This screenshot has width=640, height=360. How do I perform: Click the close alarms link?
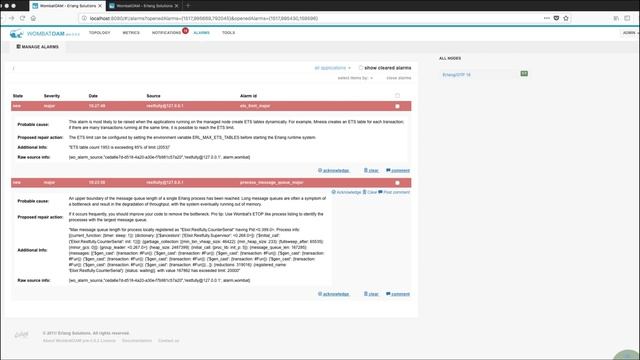coord(399,78)
